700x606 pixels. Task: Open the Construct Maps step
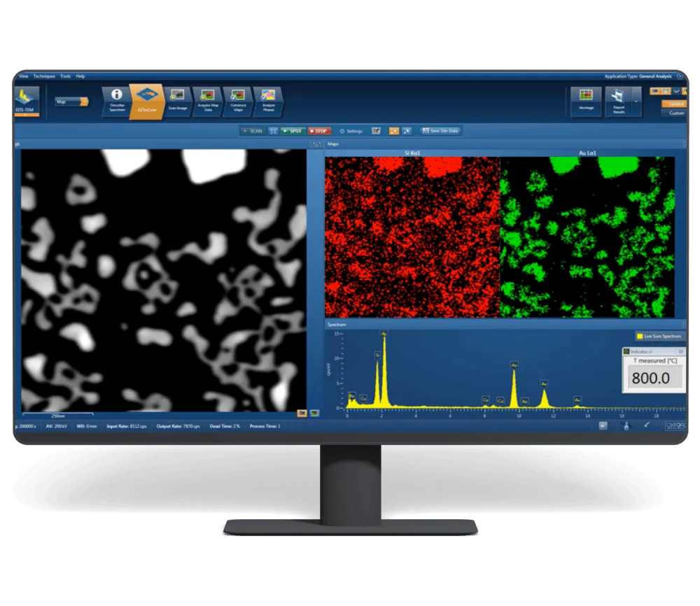tap(238, 101)
